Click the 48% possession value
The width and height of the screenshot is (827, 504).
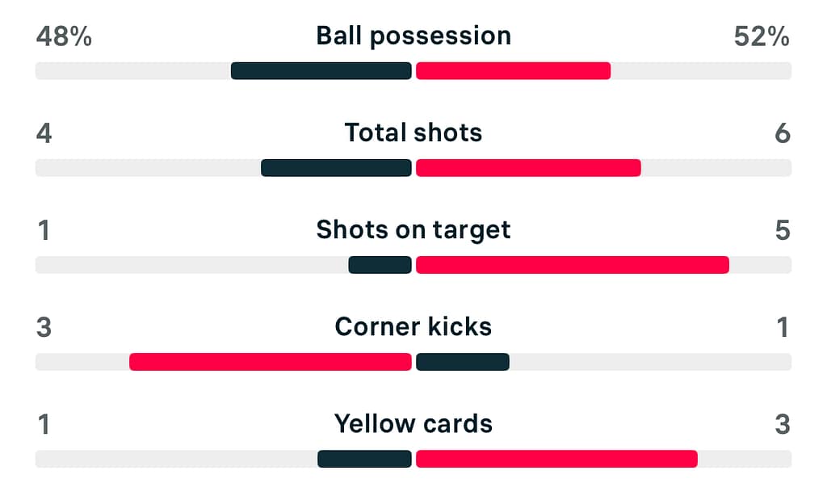coord(64,36)
